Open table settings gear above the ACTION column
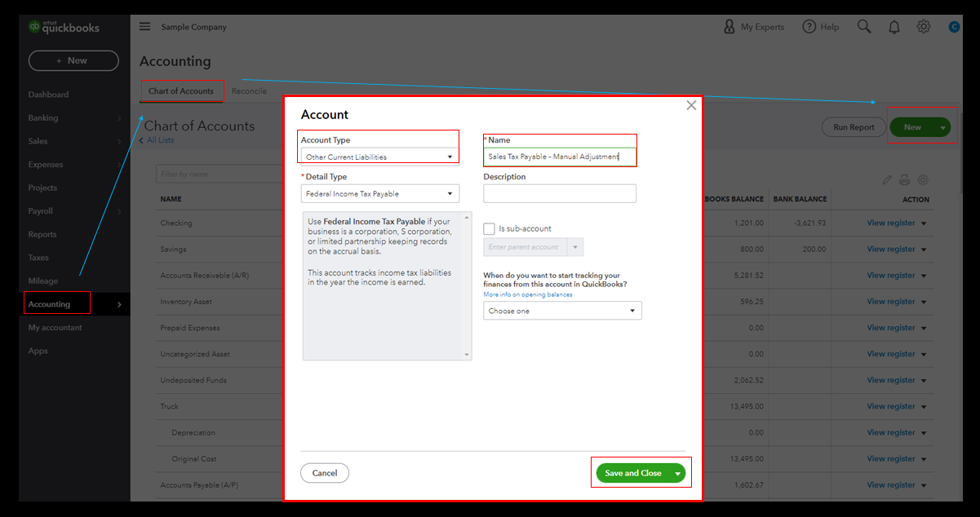980x517 pixels. [924, 180]
